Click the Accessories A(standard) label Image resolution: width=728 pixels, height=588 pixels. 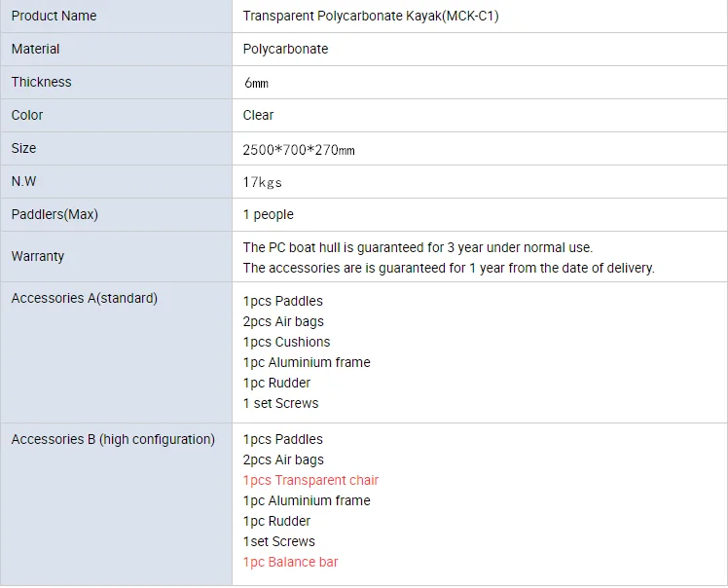coord(84,298)
